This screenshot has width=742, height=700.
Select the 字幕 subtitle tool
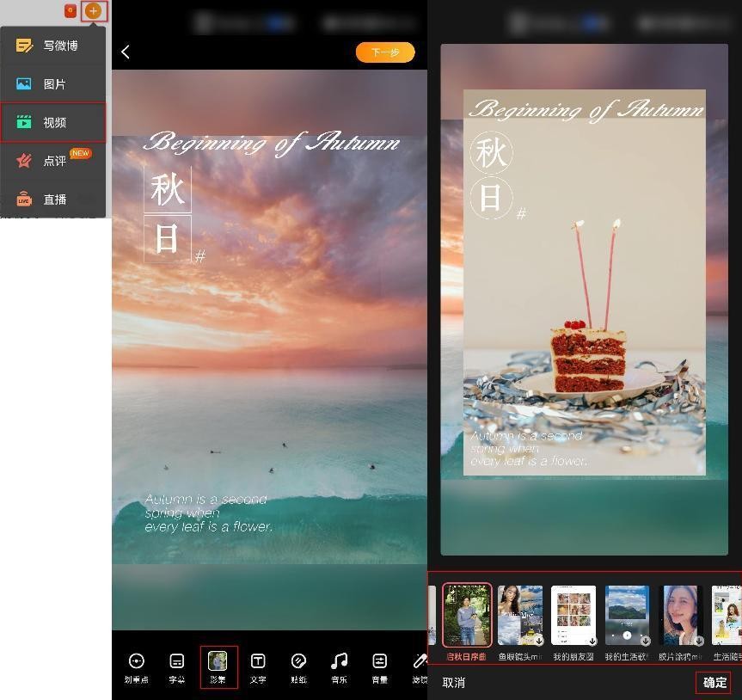[x=176, y=666]
